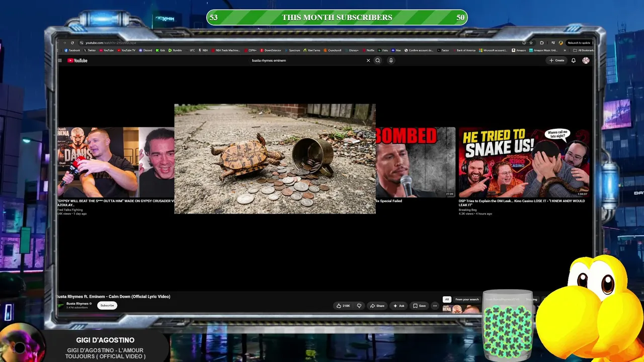
Task: Open the Crunchyroll bookmark
Action: point(333,50)
